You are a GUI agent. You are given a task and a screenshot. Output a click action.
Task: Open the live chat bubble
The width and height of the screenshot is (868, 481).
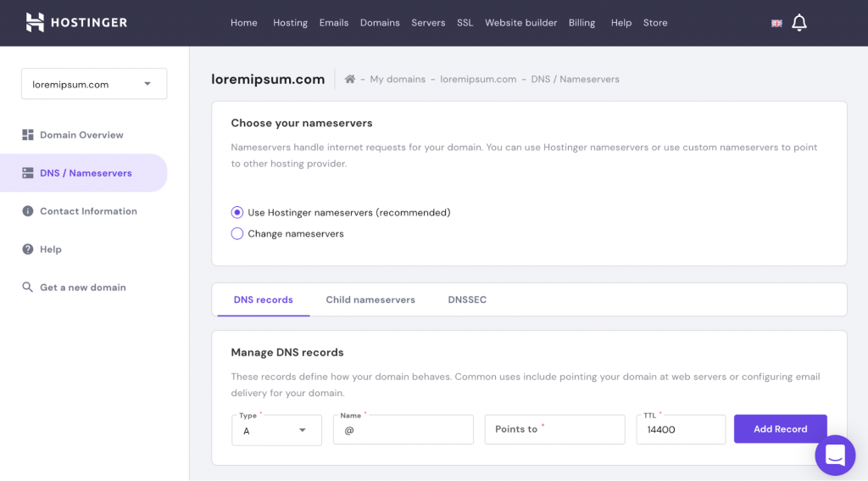coord(835,456)
